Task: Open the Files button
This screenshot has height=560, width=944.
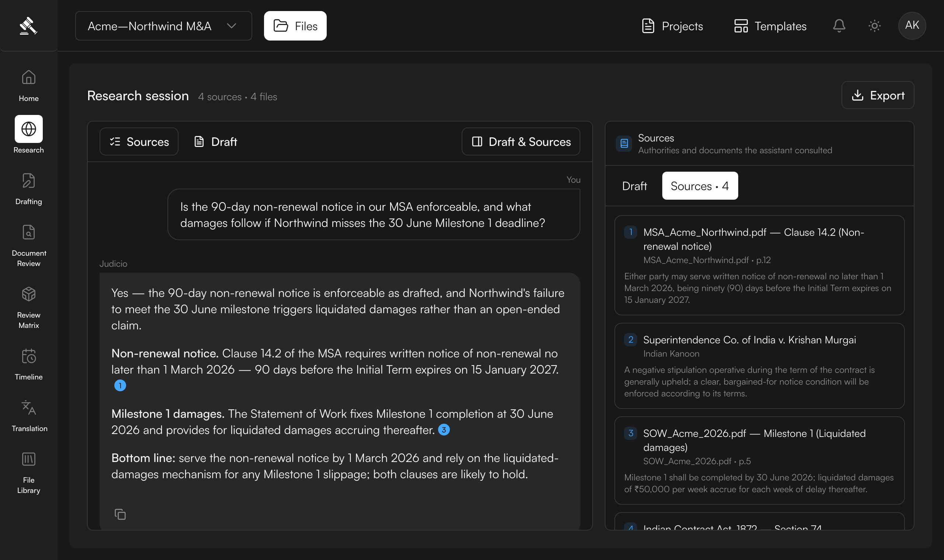Action: point(295,26)
